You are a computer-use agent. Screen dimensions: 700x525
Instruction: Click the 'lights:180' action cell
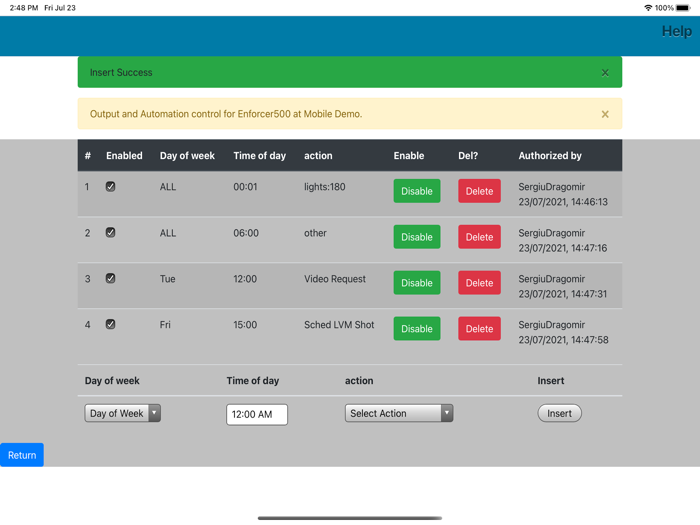pos(325,187)
